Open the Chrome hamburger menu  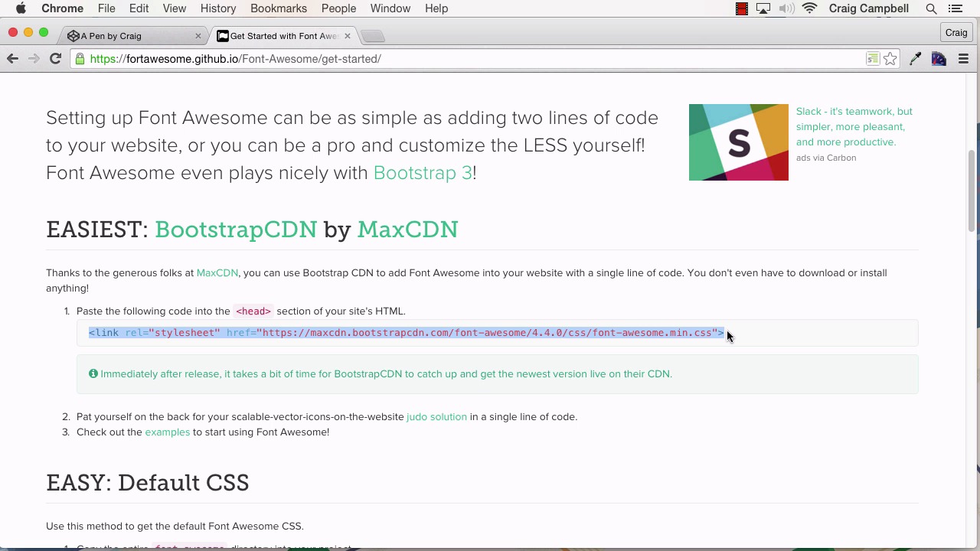pyautogui.click(x=964, y=59)
